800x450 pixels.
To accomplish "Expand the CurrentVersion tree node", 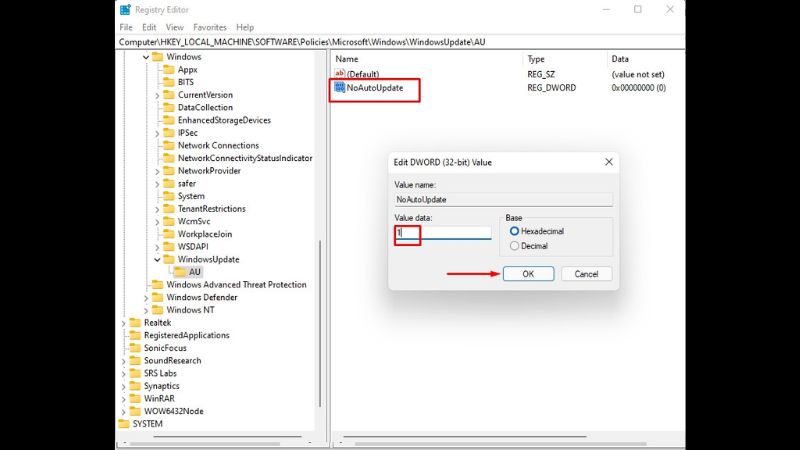I will pyautogui.click(x=157, y=95).
